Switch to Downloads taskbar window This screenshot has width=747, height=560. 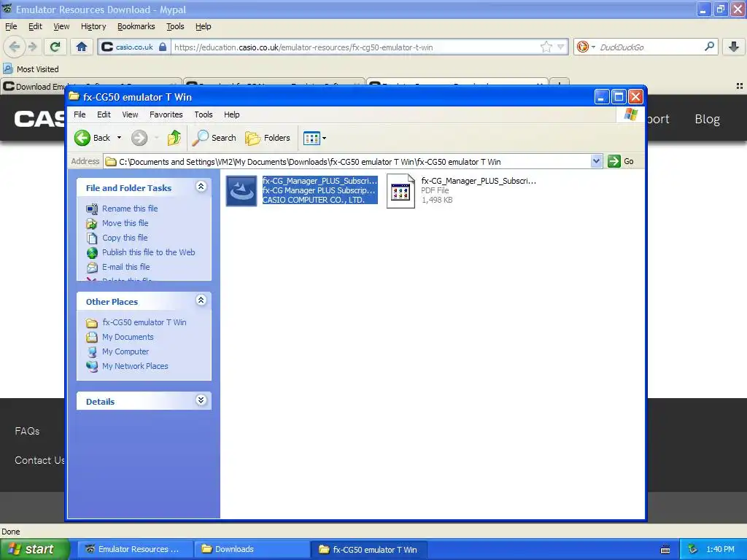[x=251, y=549]
